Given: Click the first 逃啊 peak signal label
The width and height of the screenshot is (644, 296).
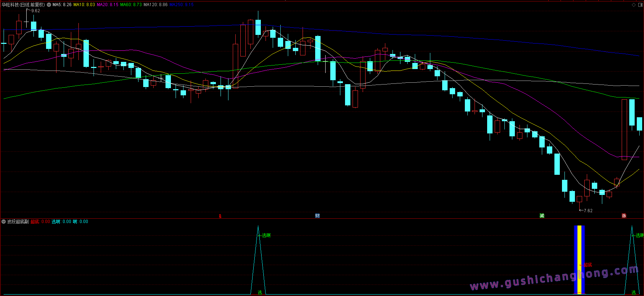Looking at the screenshot, I should tap(266, 235).
